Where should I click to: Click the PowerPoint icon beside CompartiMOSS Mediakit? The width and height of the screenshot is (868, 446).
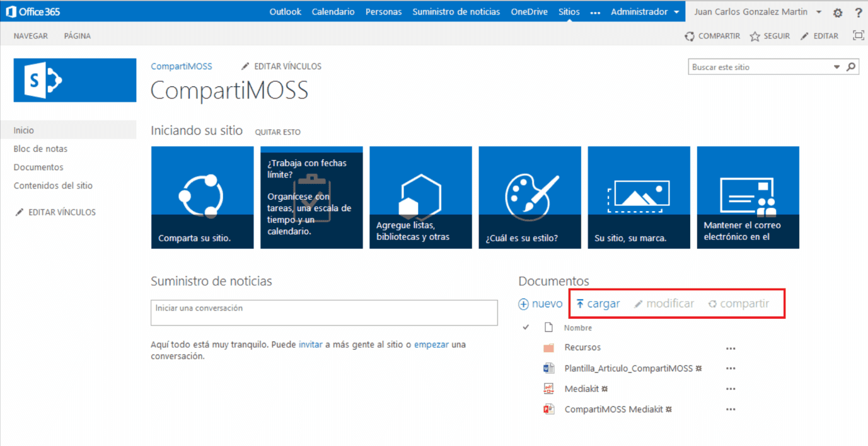[x=548, y=409]
